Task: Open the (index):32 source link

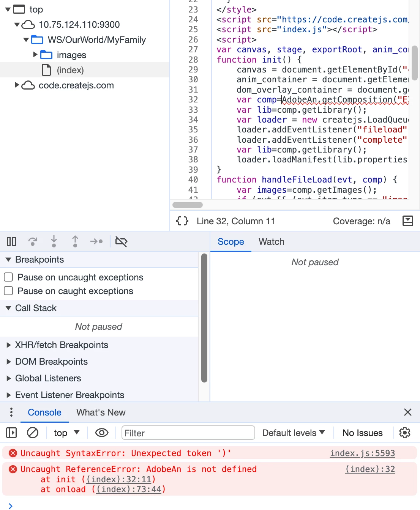Action: tap(370, 469)
